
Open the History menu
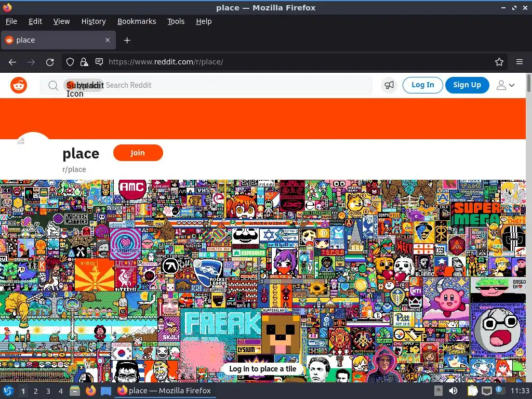94,21
